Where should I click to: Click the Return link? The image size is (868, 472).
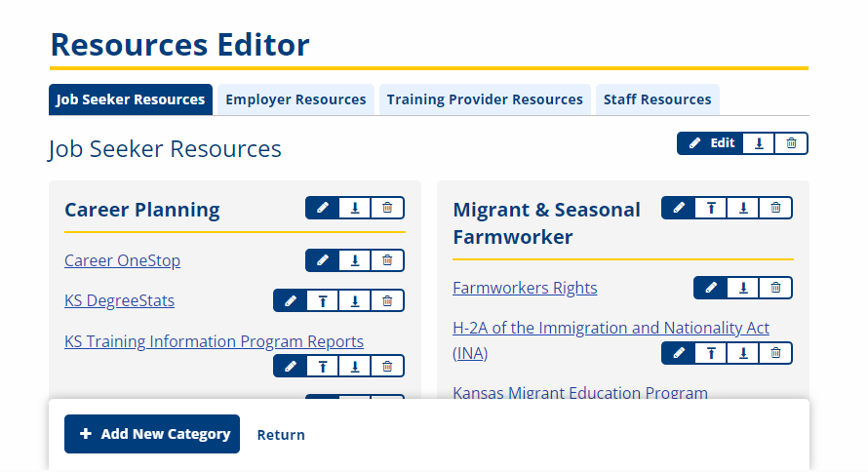[281, 435]
